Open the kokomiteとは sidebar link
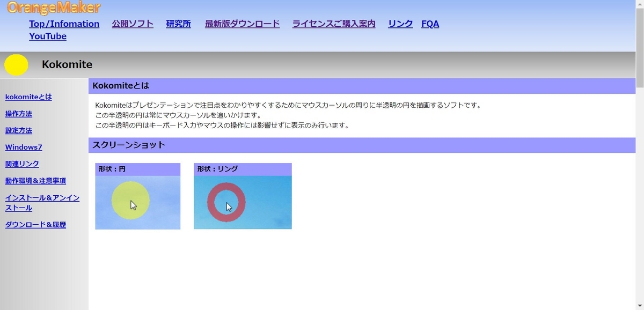This screenshot has width=644, height=310. [x=28, y=97]
